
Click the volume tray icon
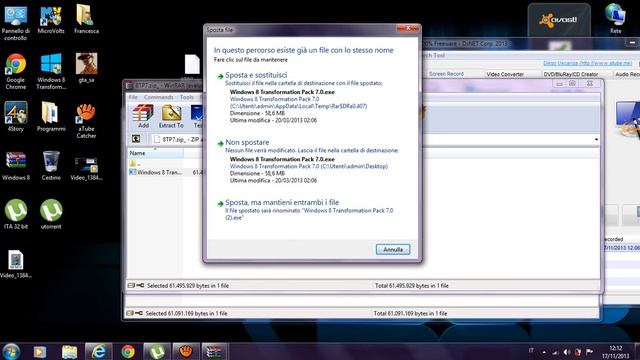tap(567, 352)
